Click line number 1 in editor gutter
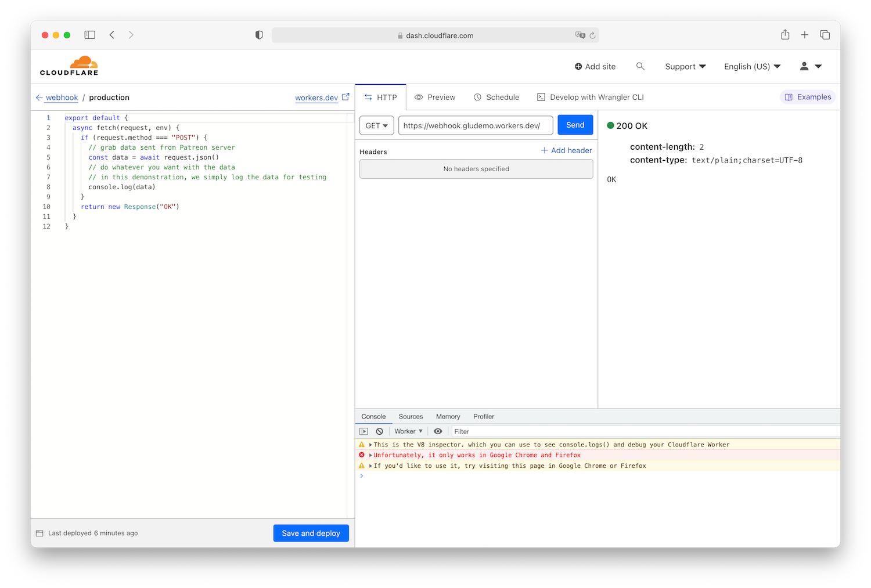 (x=48, y=118)
